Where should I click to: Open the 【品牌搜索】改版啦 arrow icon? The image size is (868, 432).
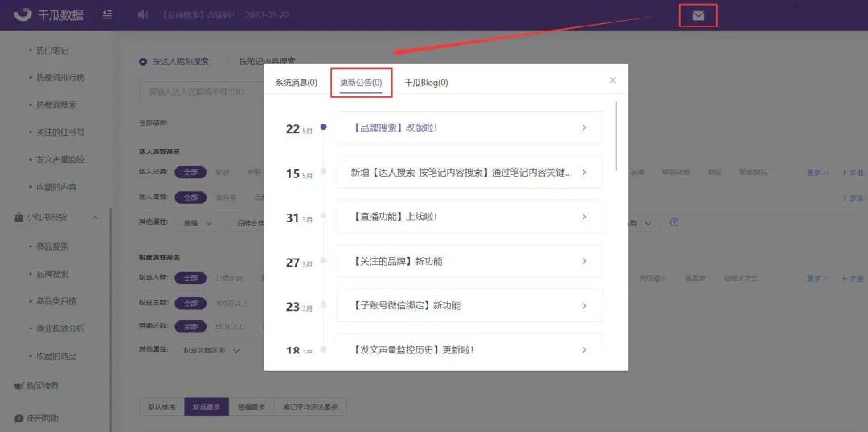(x=584, y=128)
